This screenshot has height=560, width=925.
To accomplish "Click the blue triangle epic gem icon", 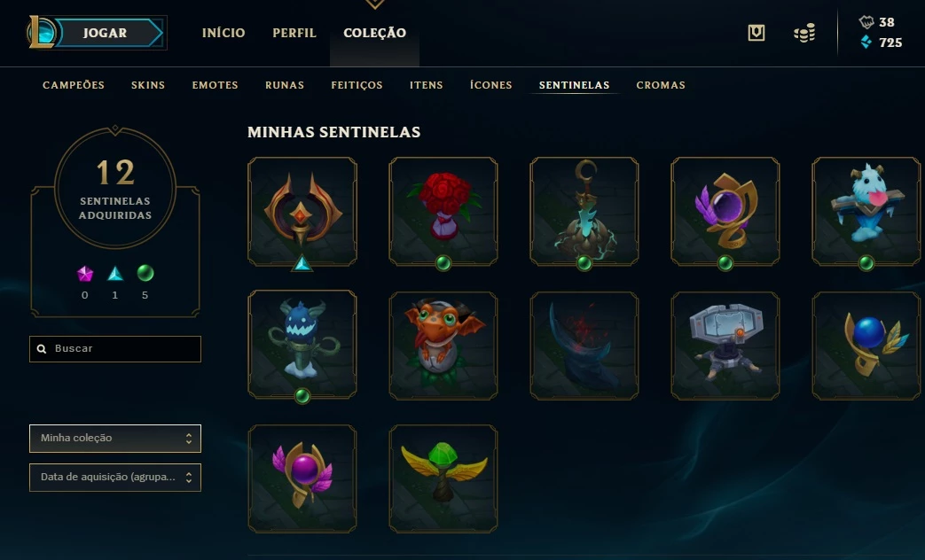I will 115,274.
